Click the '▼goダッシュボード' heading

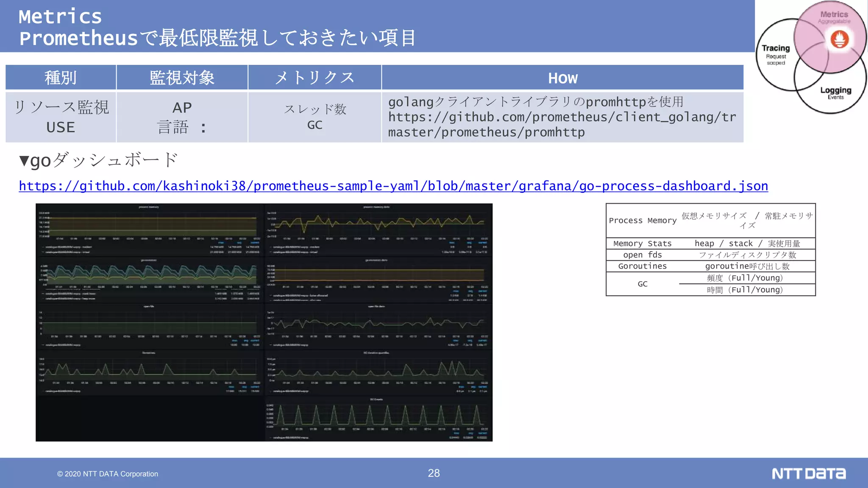[x=98, y=161]
